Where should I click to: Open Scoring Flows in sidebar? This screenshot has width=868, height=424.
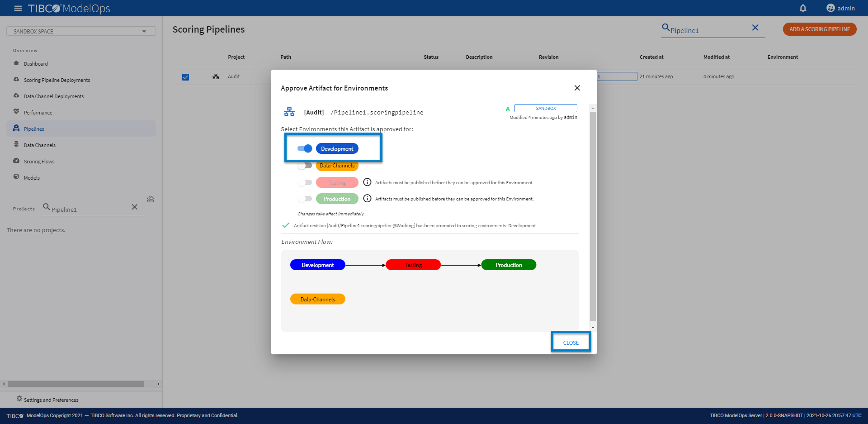[x=39, y=162]
